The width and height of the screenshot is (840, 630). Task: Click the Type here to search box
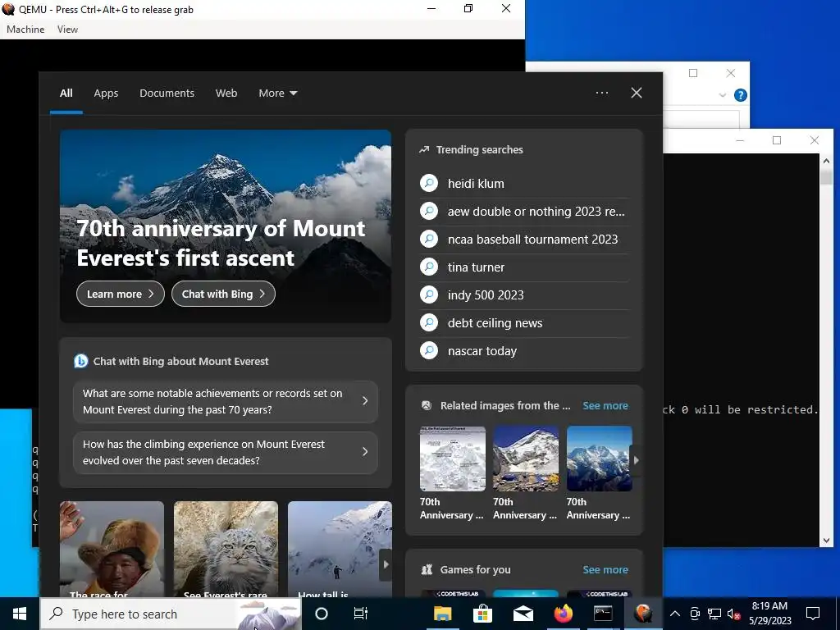pyautogui.click(x=171, y=614)
